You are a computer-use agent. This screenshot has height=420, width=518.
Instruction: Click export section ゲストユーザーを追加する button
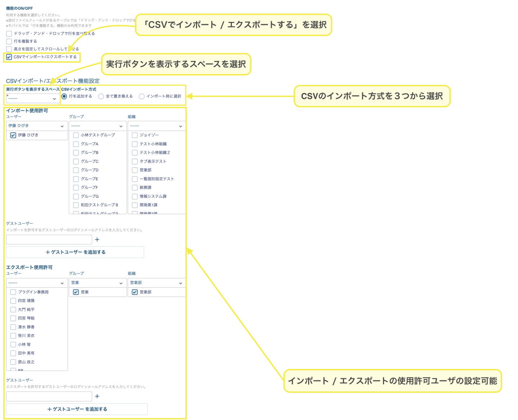coord(77,409)
